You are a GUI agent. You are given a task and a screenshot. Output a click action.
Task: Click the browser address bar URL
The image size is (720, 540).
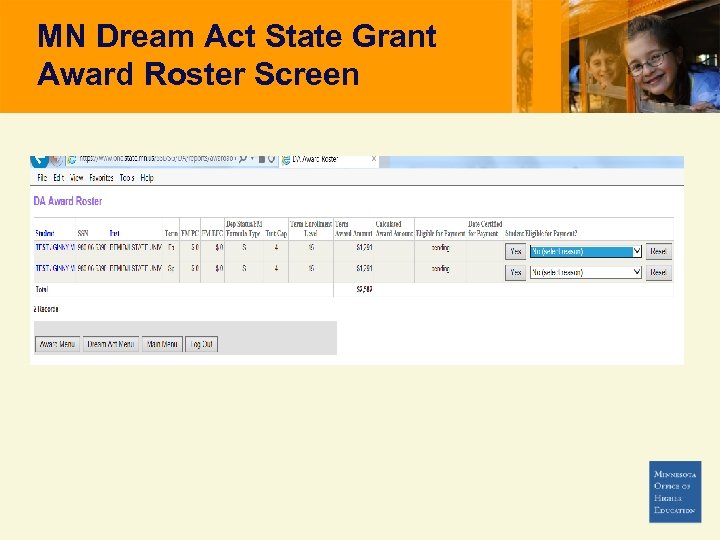[x=157, y=159]
